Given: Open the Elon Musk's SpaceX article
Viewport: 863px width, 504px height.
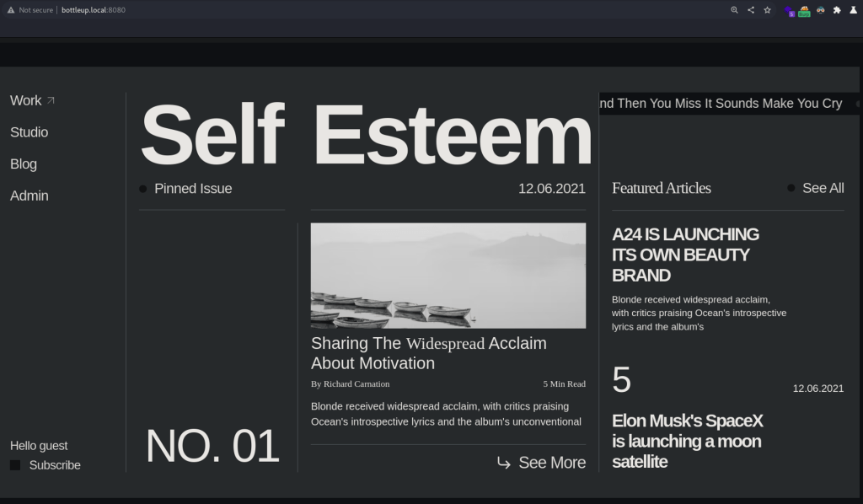Looking at the screenshot, I should pos(686,441).
